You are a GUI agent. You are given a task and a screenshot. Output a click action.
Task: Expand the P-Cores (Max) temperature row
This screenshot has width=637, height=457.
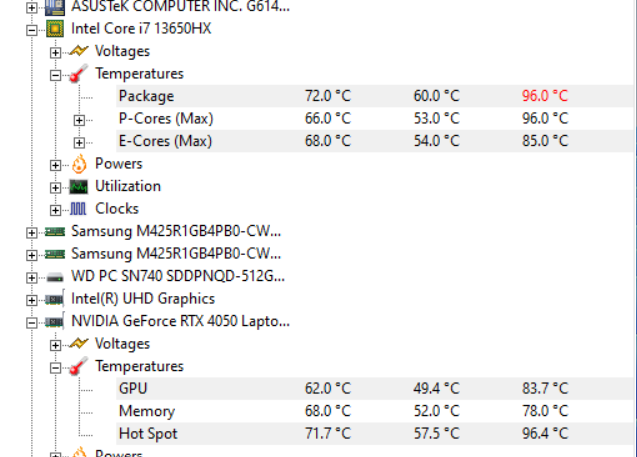79,119
